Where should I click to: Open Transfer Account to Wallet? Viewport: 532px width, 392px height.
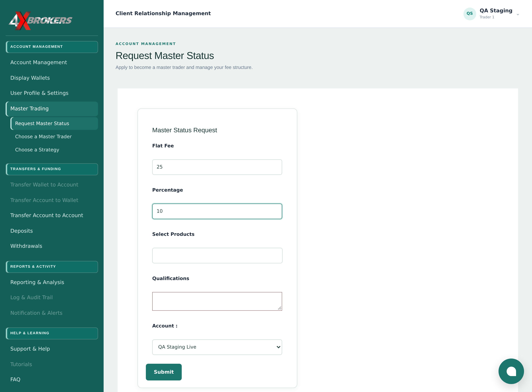coord(44,200)
